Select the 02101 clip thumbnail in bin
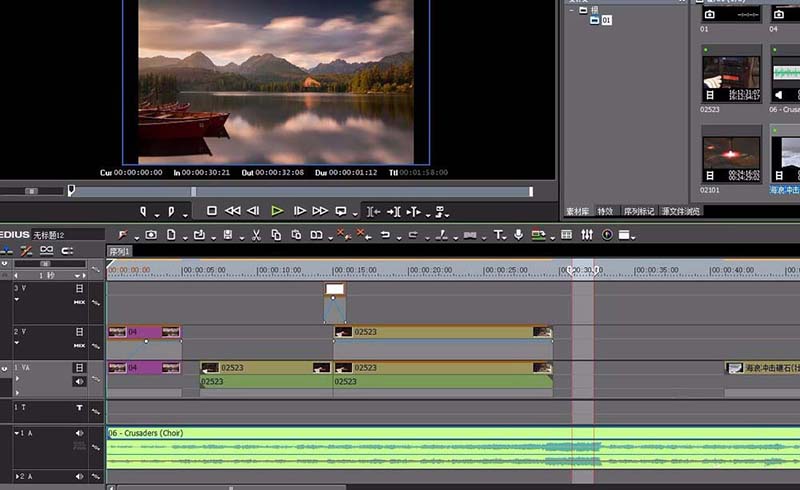800x490 pixels. [731, 156]
